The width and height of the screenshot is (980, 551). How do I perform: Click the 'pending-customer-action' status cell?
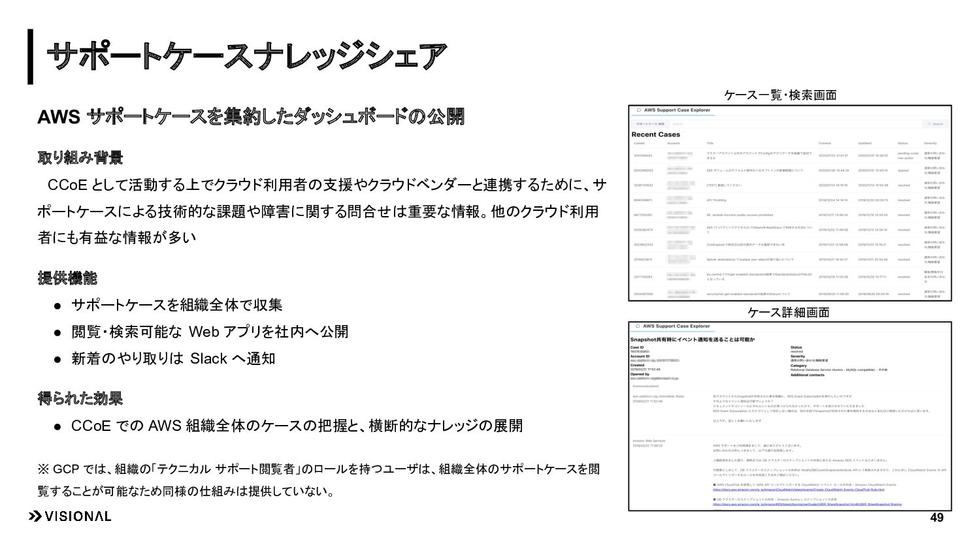pos(909,155)
